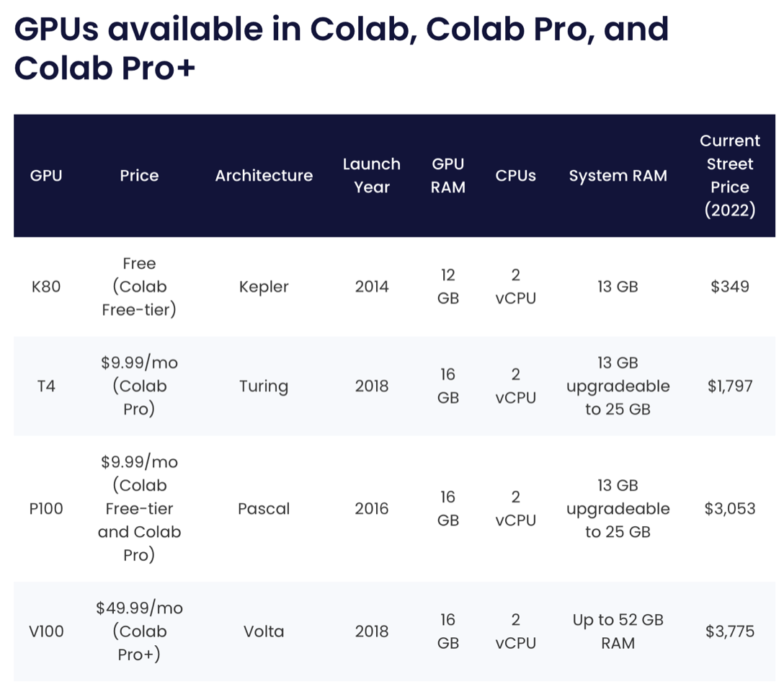
Task: Click the V100 GPU name cell
Action: [46, 631]
